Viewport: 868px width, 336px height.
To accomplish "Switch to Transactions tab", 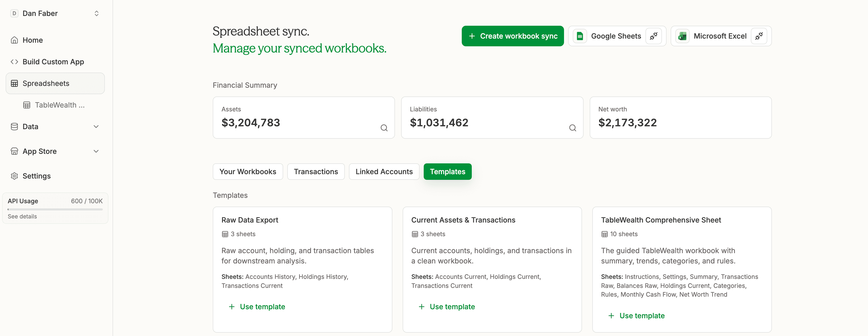I will click(x=316, y=172).
